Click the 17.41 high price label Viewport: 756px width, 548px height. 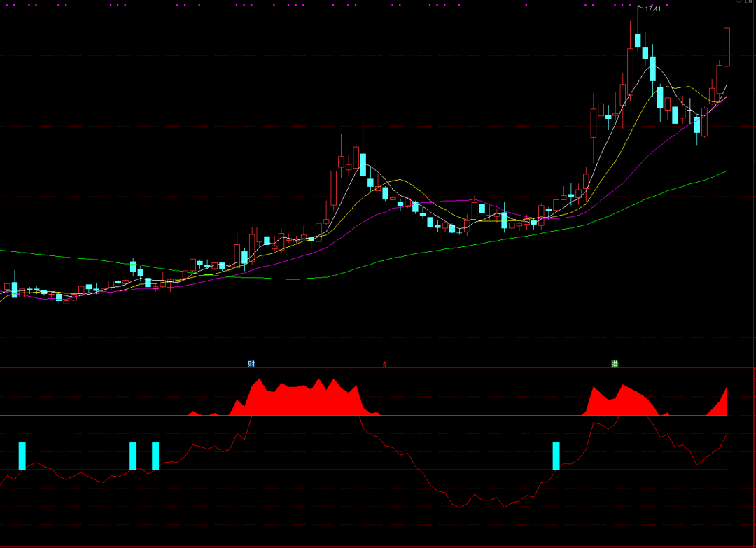tap(653, 8)
